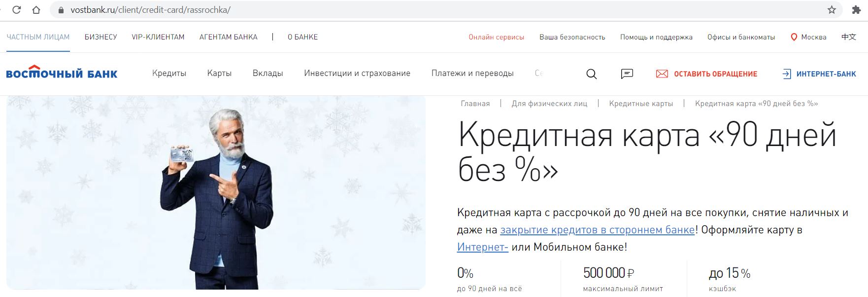Screen dimensions: 868x297
Task: Go to the browser home page icon
Action: 36,10
